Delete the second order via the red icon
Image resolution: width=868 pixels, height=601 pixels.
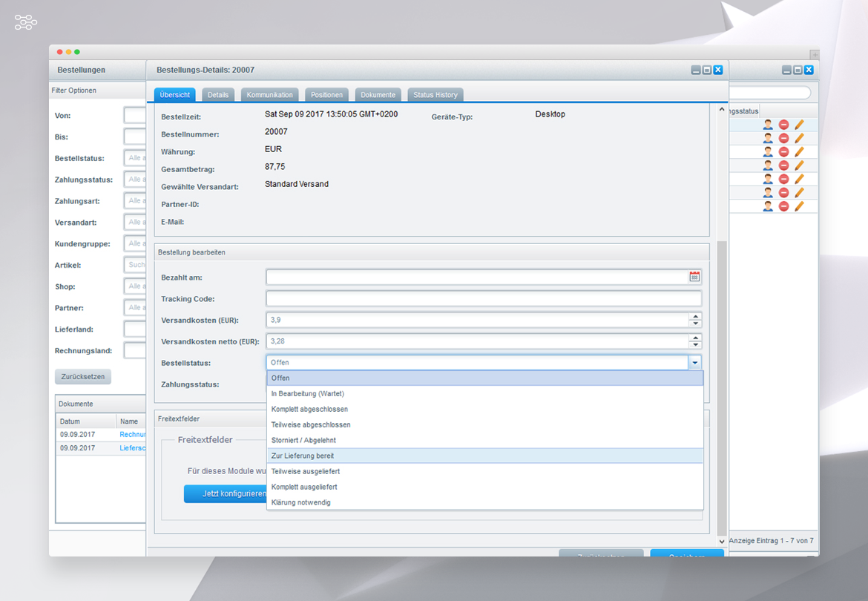[783, 138]
